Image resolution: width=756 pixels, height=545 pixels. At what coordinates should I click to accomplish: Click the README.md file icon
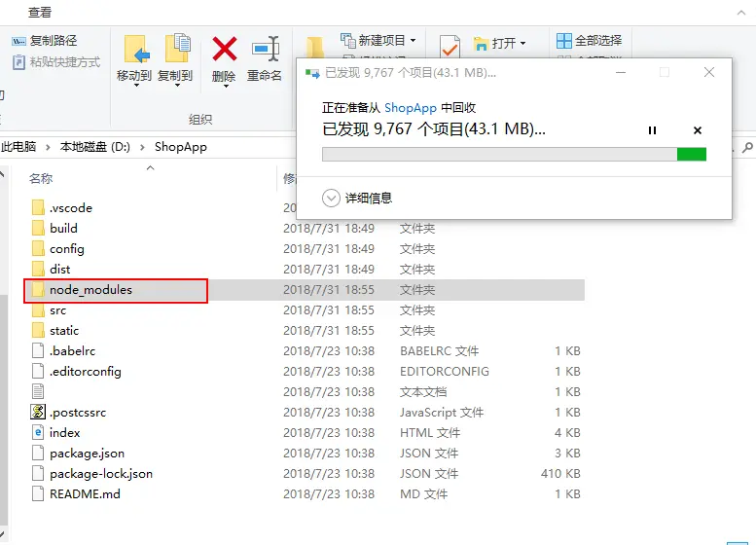[x=38, y=493]
